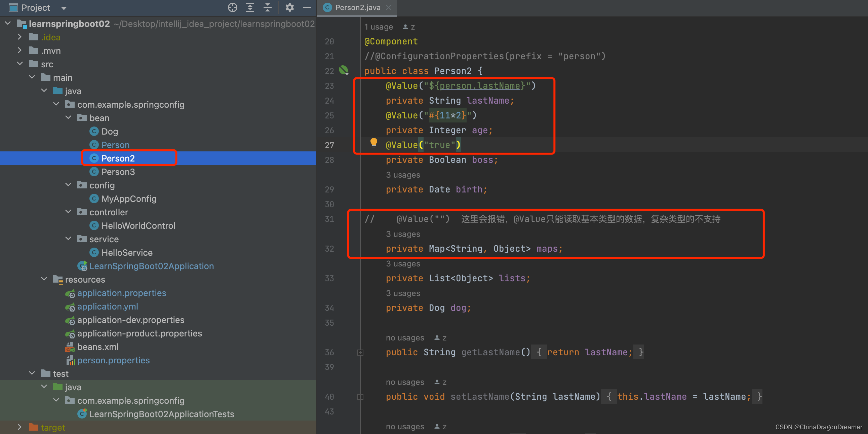This screenshot has height=434, width=868.
Task: Click '3 usages' hint above lists field
Action: (x=403, y=264)
